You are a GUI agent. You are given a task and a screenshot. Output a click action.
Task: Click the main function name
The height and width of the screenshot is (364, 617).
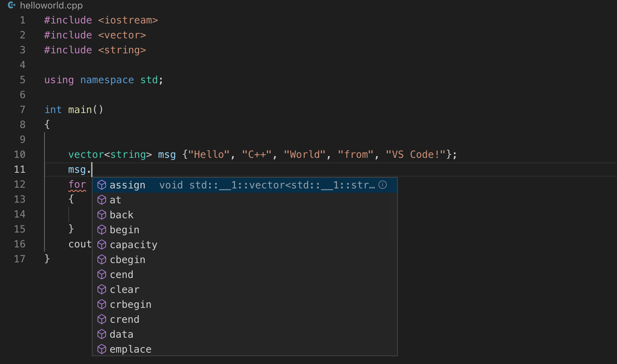click(x=80, y=109)
